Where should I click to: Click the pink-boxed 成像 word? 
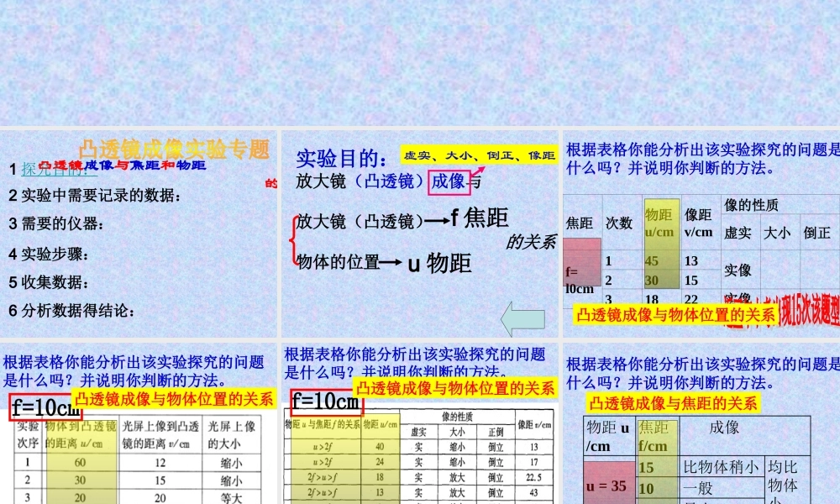(x=449, y=181)
